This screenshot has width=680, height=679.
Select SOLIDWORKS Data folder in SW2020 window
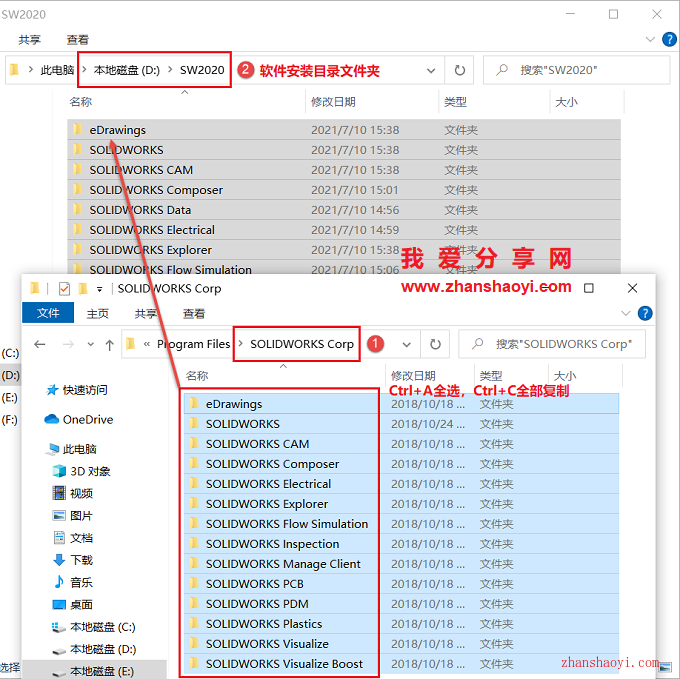344,209
